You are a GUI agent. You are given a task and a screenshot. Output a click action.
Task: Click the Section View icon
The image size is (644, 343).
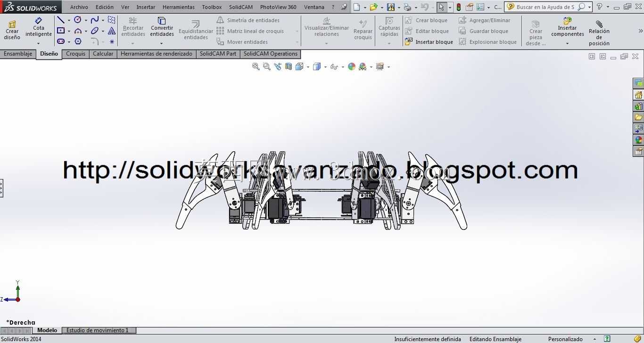click(x=289, y=67)
